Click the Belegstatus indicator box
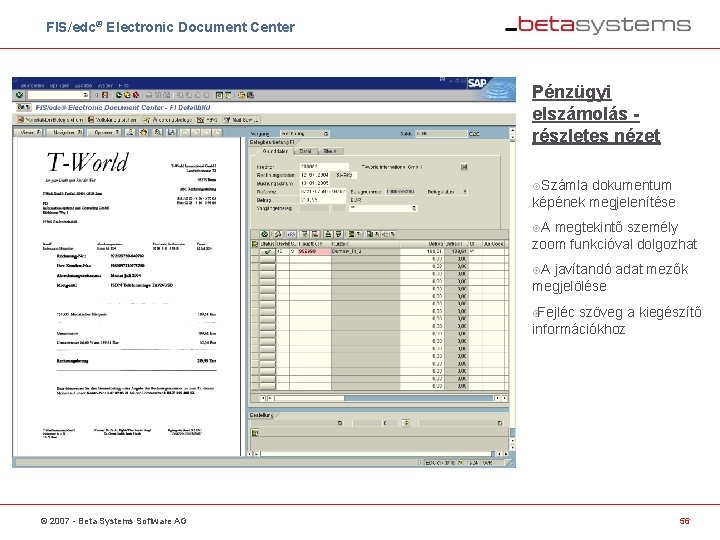The image size is (720, 540). click(x=464, y=191)
